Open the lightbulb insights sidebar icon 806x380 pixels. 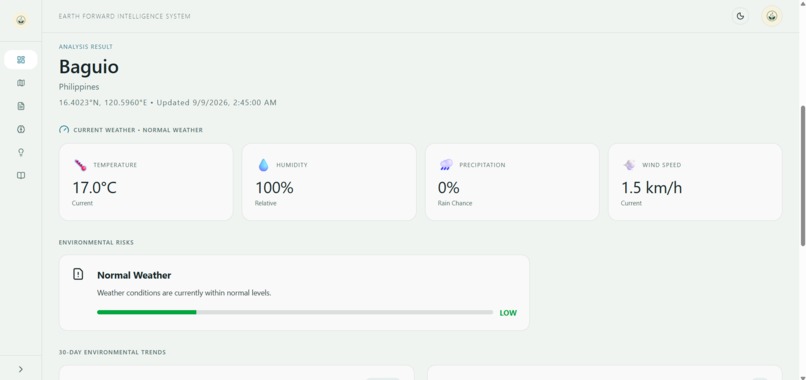pos(21,152)
